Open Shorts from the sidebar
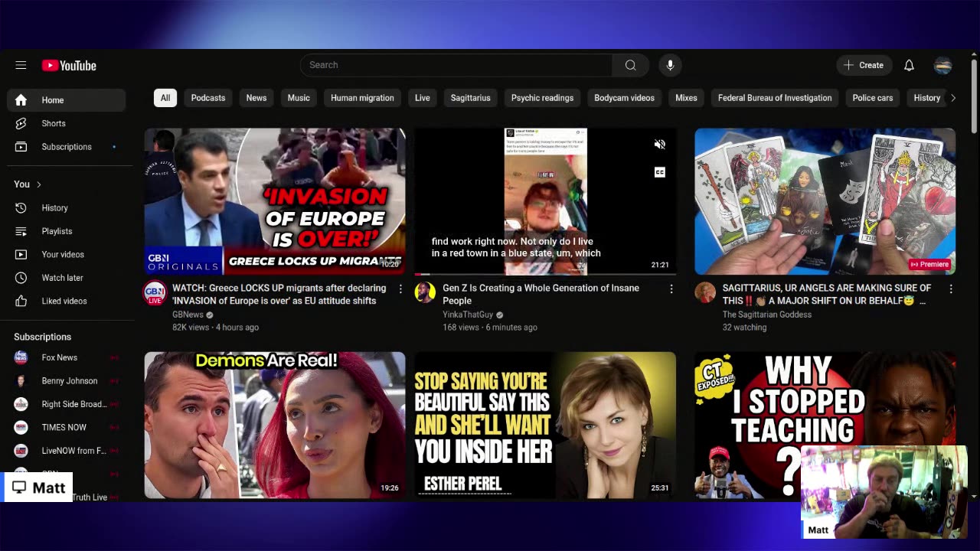 tap(66, 123)
